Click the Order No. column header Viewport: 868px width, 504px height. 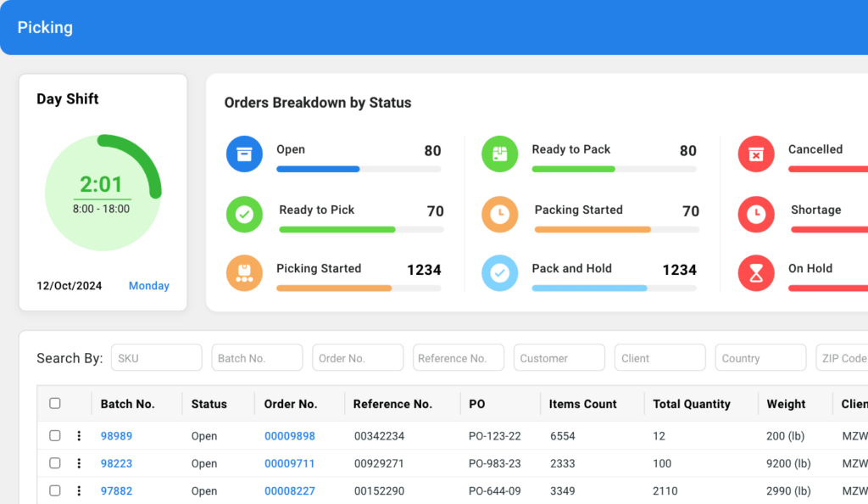click(x=291, y=404)
